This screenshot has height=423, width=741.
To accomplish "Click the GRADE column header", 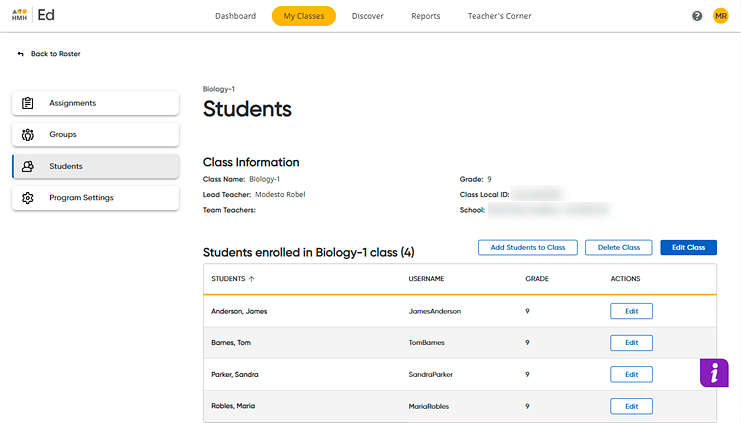I will 537,279.
